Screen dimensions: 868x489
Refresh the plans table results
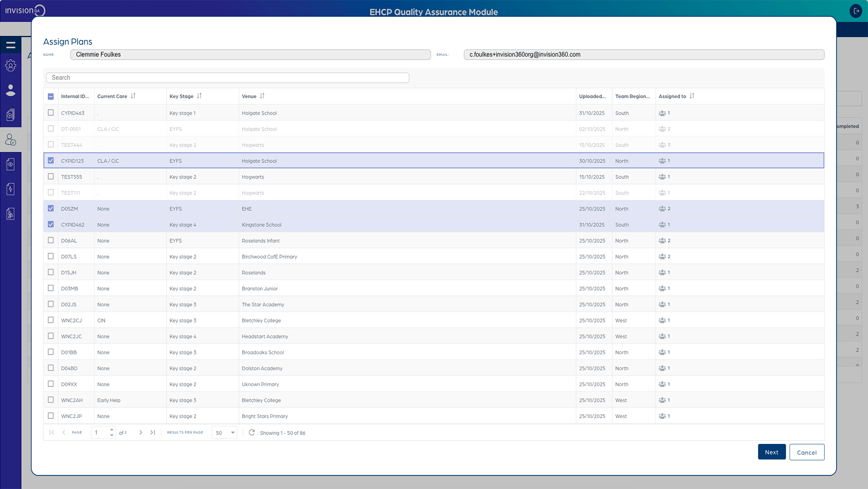pos(252,433)
